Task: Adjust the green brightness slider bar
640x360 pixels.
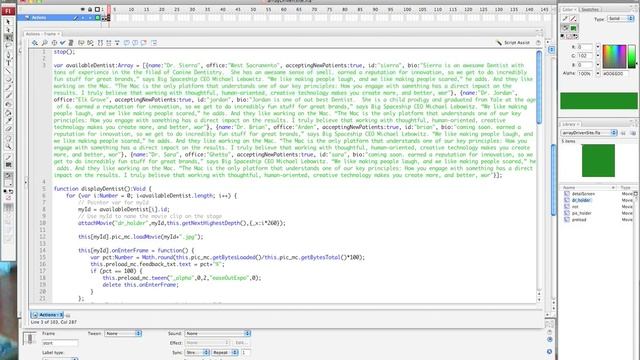Action: coord(631,56)
